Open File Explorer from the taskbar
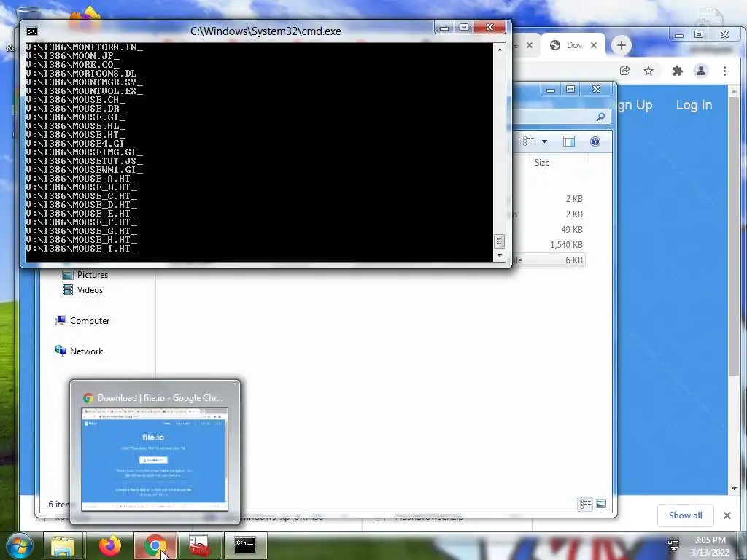Viewport: 747px width, 560px height. pos(63,545)
